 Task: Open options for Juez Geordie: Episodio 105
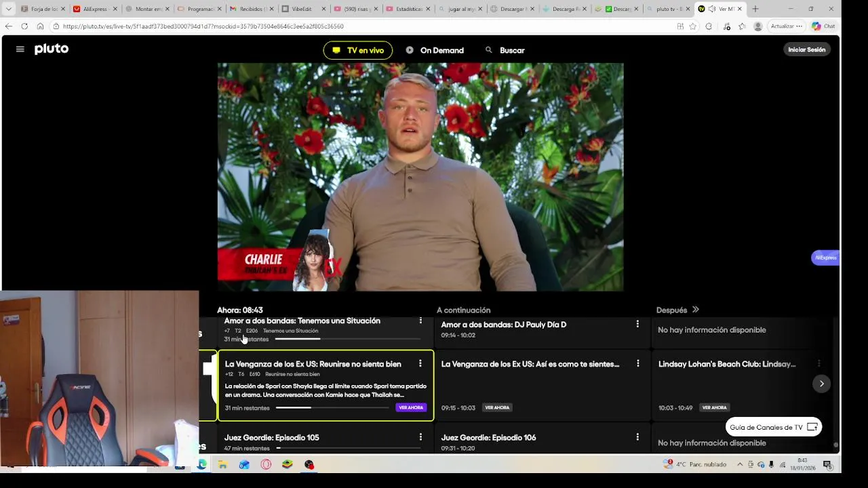coord(420,437)
